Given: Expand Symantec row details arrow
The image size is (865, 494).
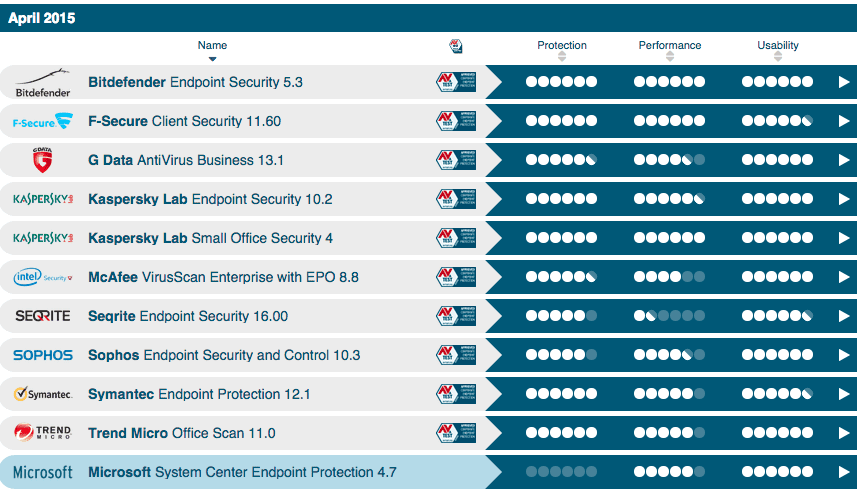Looking at the screenshot, I should coord(843,394).
